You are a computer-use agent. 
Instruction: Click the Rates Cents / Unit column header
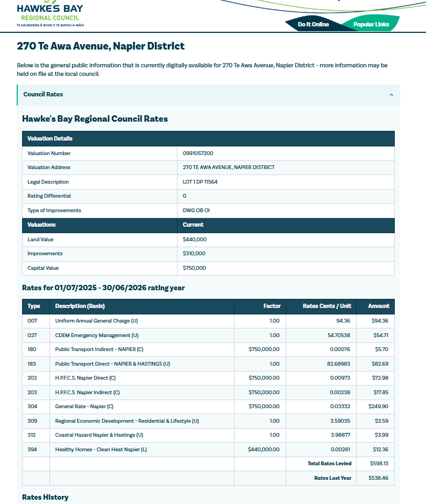pyautogui.click(x=326, y=306)
